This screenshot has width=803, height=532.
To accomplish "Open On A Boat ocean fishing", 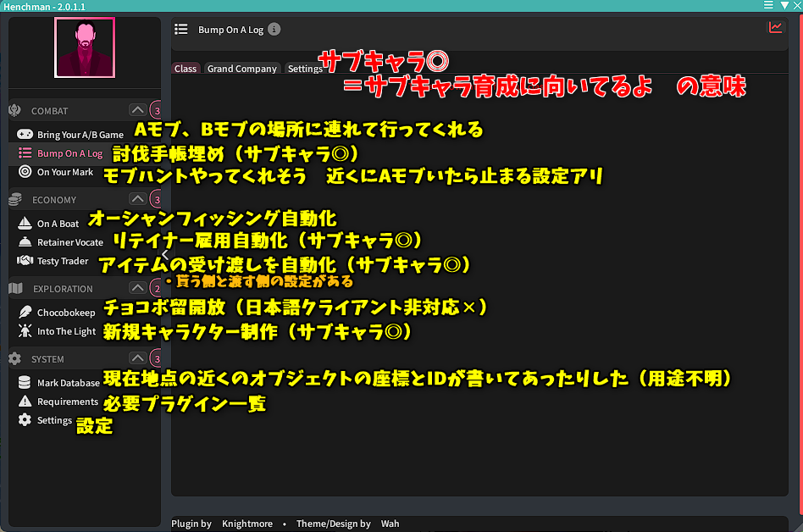I will [58, 224].
